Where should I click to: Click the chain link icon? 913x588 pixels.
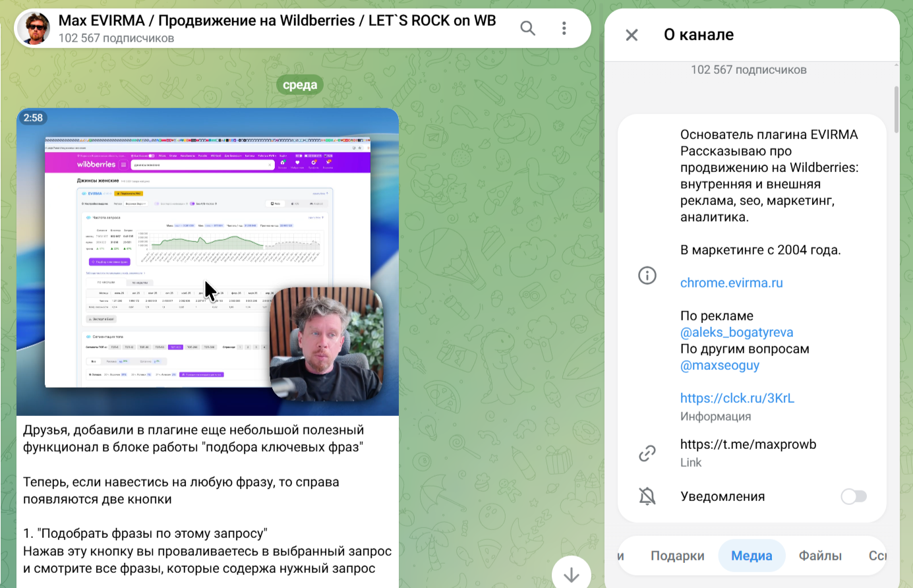647,453
